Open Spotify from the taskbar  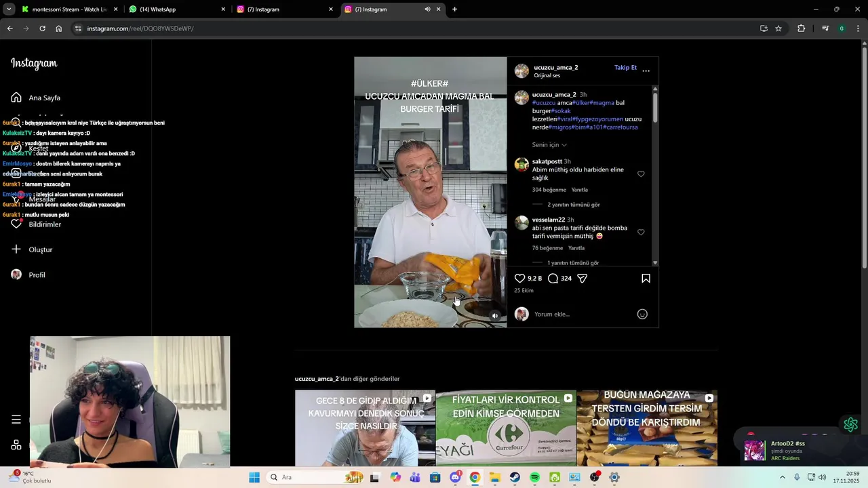pos(534,477)
